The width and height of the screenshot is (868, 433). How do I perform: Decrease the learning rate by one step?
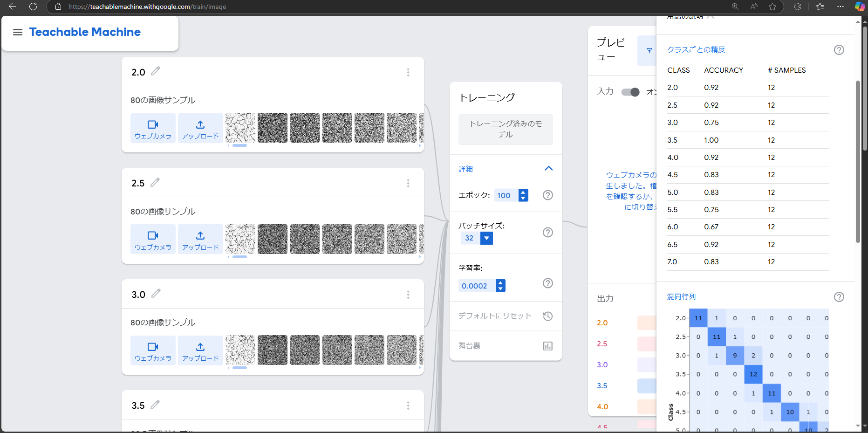pyautogui.click(x=501, y=289)
